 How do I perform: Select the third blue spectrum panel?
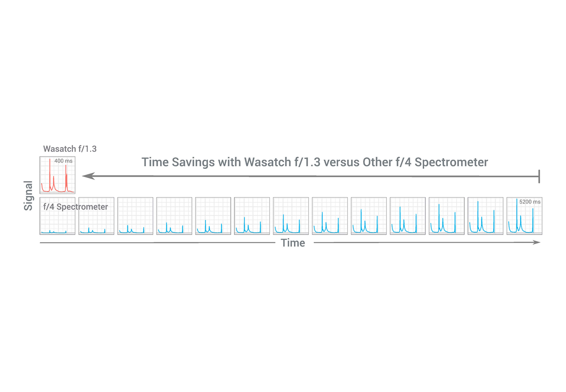(x=135, y=216)
